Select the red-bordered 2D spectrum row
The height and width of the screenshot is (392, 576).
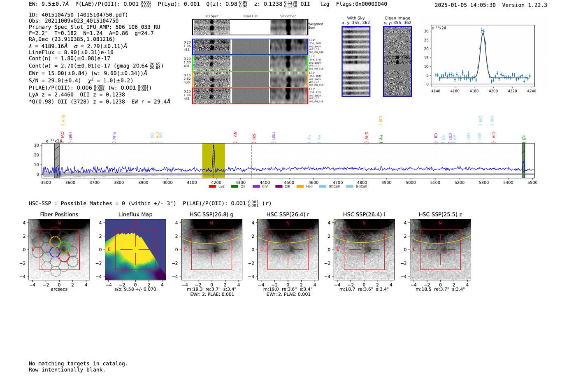pyautogui.click(x=250, y=95)
